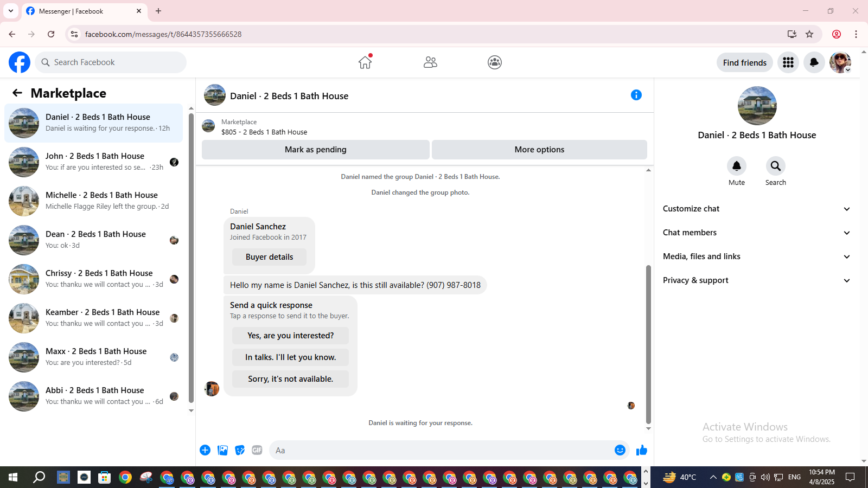Screen dimensions: 868x488
Task: Open the weather 40°C taskbar widget
Action: point(679,477)
